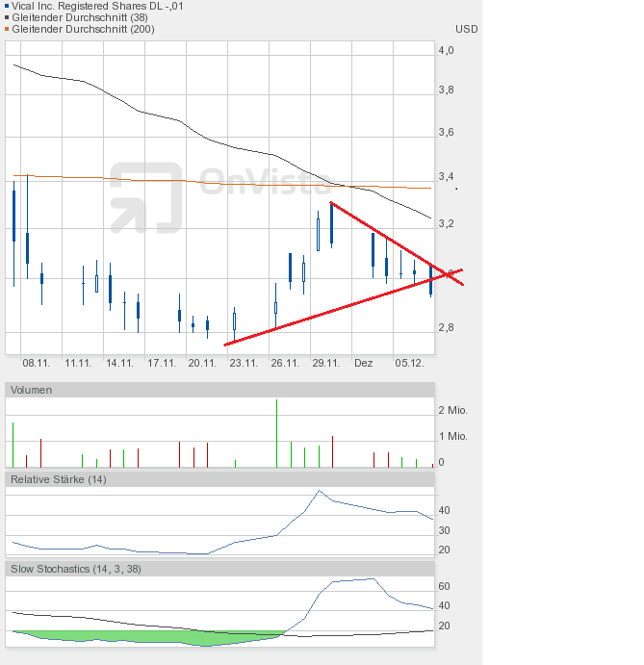Click the blue Vical Inc. legend square
The width and height of the screenshot is (644, 665).
pyautogui.click(x=7, y=6)
